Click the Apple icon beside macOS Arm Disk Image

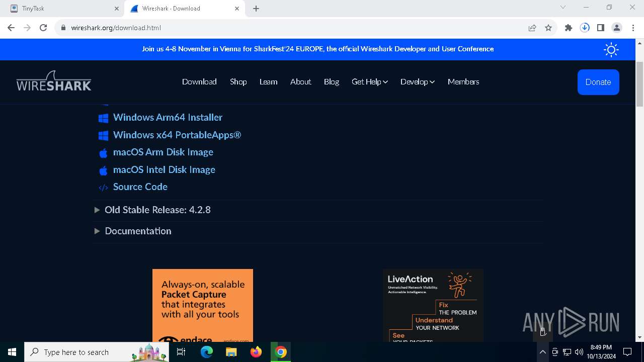(103, 153)
